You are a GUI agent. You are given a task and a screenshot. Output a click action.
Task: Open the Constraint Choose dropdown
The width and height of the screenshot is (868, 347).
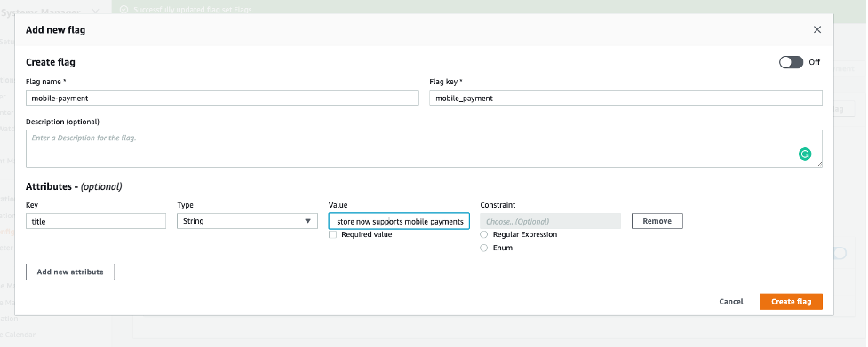[x=550, y=221]
